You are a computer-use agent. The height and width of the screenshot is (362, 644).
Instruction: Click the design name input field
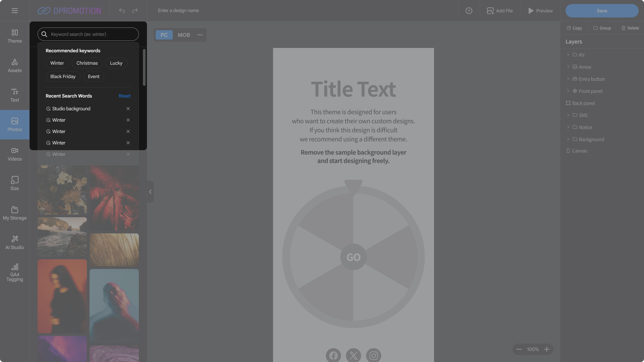178,11
